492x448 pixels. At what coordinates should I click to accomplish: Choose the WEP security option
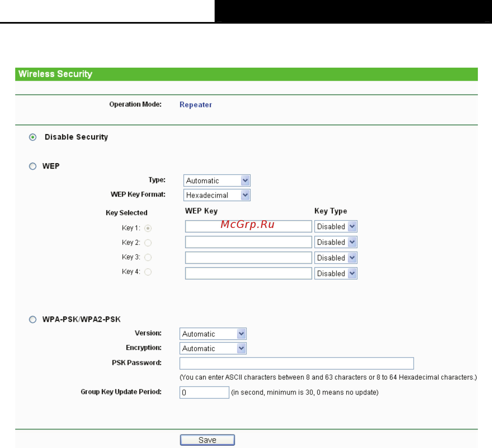(33, 166)
